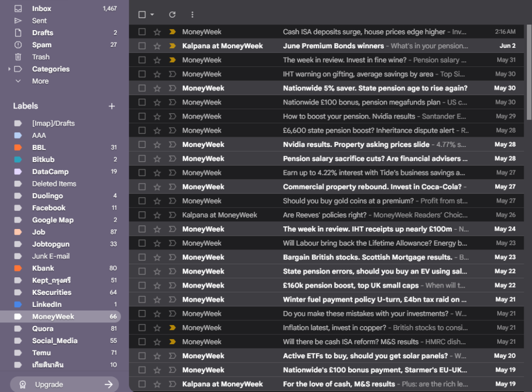
Task: Check the box for 'For the love of cash, M&S results'
Action: [142, 384]
